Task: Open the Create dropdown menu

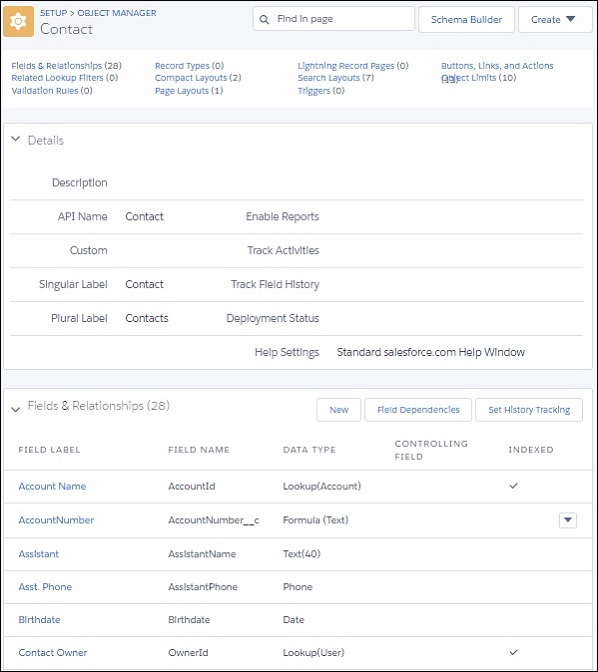Action: pyautogui.click(x=554, y=19)
